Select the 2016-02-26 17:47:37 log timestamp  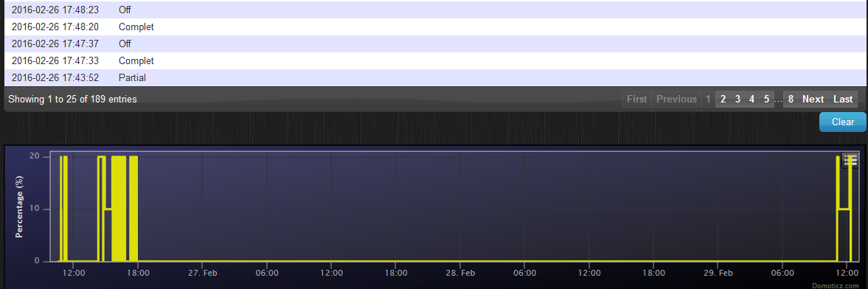pyautogui.click(x=55, y=43)
